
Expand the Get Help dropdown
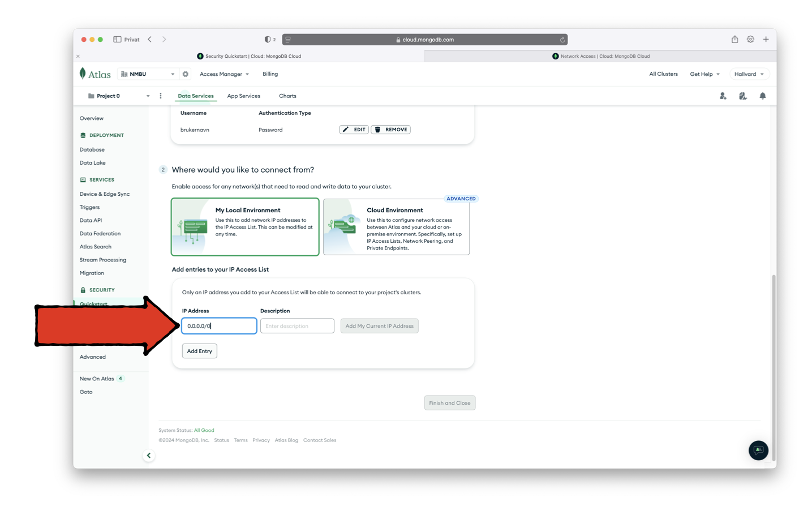pyautogui.click(x=704, y=74)
